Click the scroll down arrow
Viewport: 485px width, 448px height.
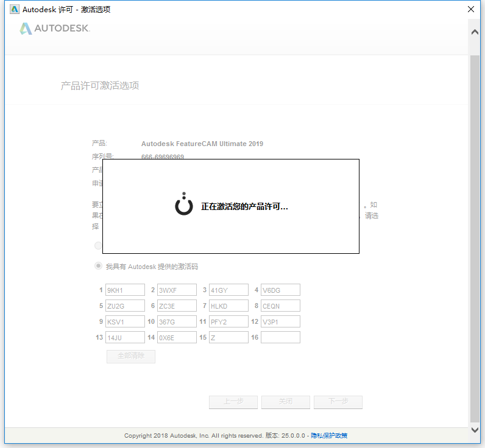tap(475, 430)
